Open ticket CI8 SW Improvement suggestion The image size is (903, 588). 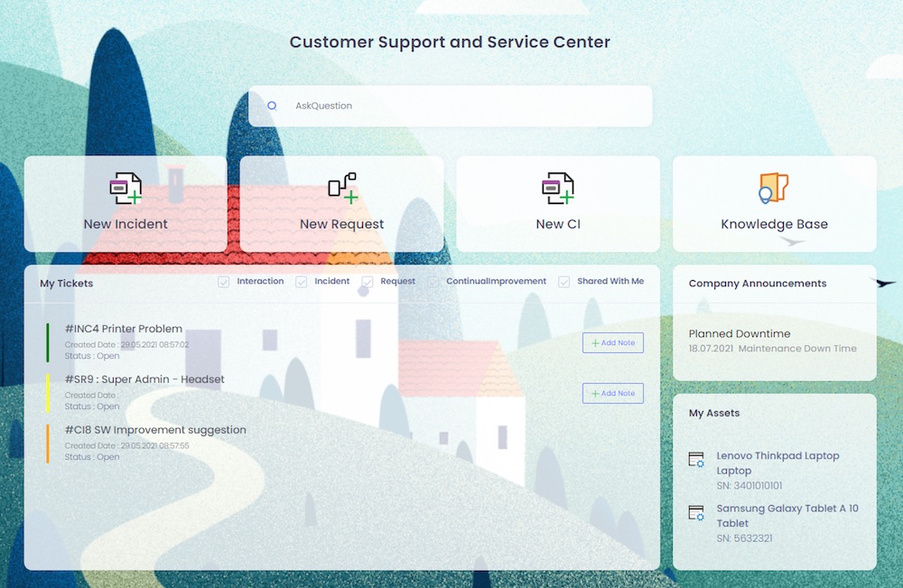[155, 430]
